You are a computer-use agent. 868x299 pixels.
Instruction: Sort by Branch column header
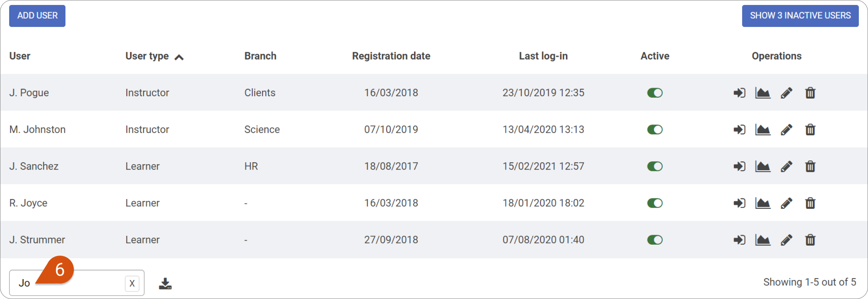[260, 56]
